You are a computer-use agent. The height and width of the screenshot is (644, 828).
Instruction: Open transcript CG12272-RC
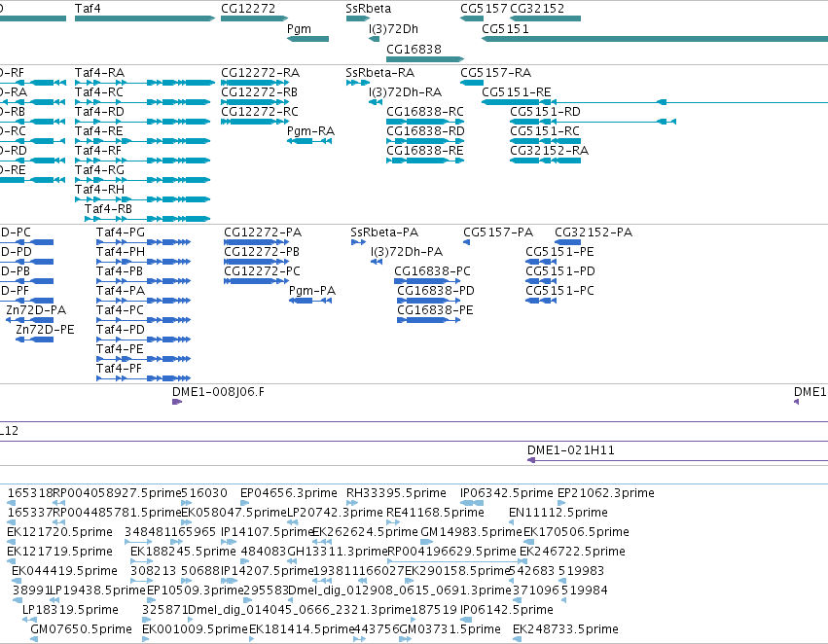(260, 112)
